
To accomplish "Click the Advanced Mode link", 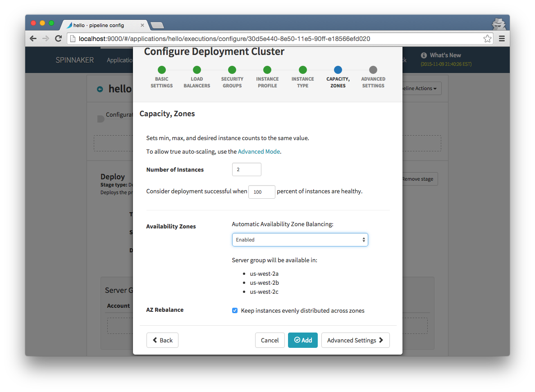I will point(259,151).
